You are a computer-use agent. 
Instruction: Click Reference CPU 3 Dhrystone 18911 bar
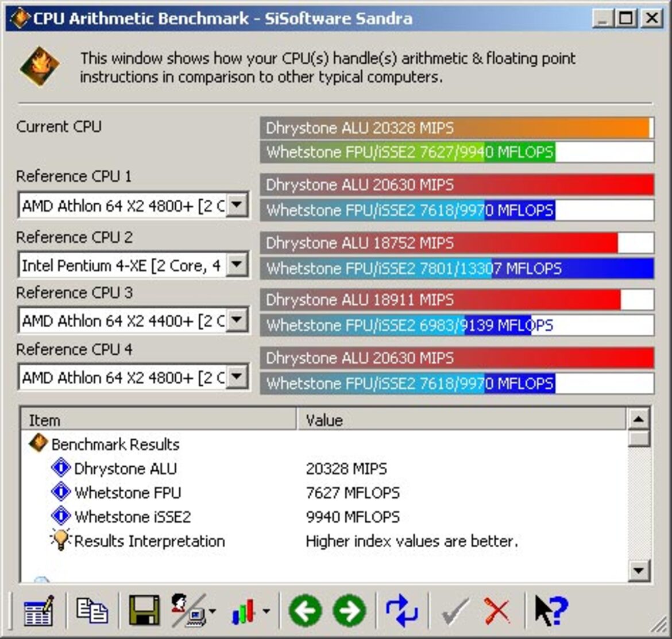[457, 299]
